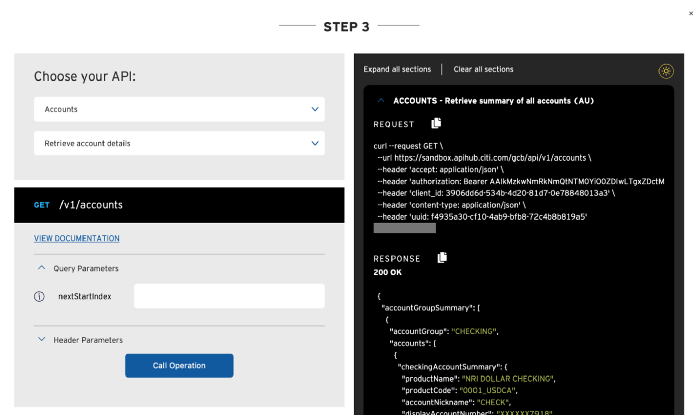Viewport: 700px width, 415px height.
Task: Click the authorization Bearer header line
Action: point(521,182)
